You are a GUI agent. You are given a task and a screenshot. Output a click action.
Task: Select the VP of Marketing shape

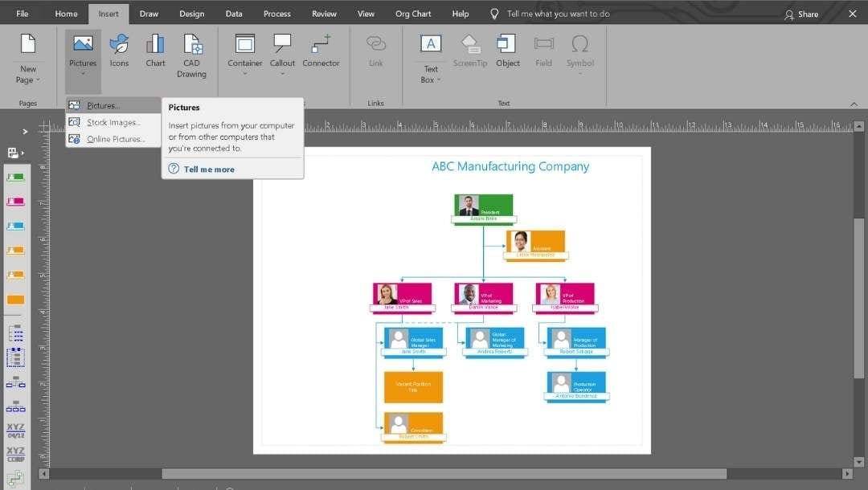(483, 298)
